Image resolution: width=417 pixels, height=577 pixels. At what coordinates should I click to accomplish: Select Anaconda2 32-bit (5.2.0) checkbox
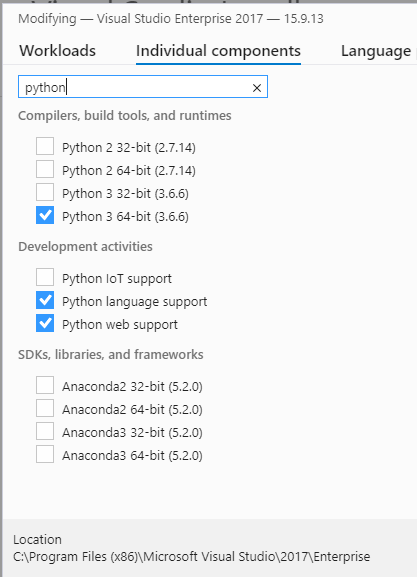45,385
